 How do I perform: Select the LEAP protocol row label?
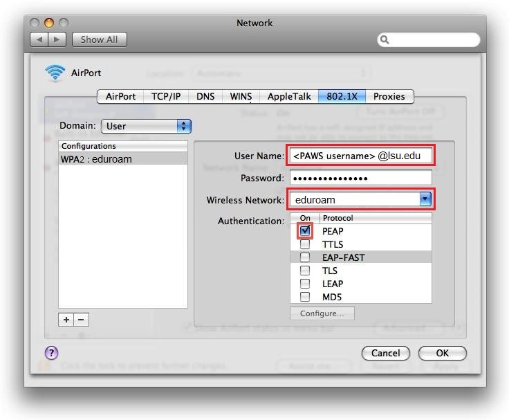[x=333, y=284]
